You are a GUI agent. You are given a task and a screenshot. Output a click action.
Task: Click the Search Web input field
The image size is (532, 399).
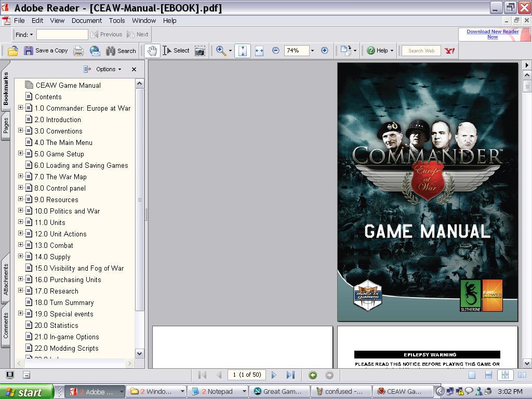tap(421, 50)
